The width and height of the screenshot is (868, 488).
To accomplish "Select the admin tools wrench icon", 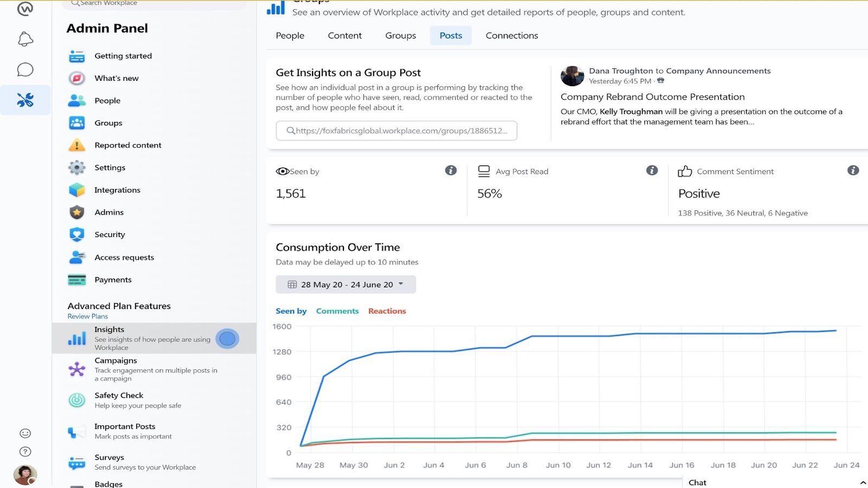I will tap(25, 100).
